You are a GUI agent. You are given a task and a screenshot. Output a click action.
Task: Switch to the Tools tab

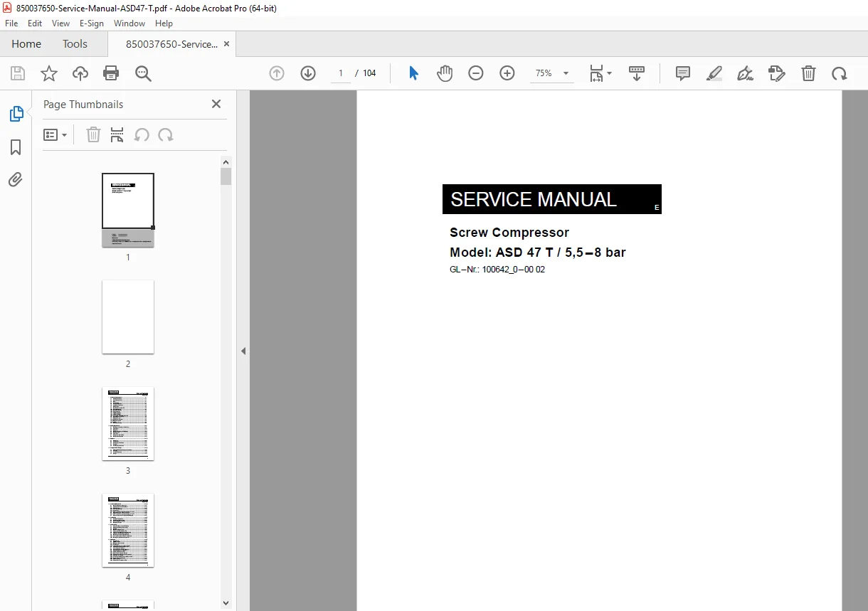pyautogui.click(x=75, y=44)
